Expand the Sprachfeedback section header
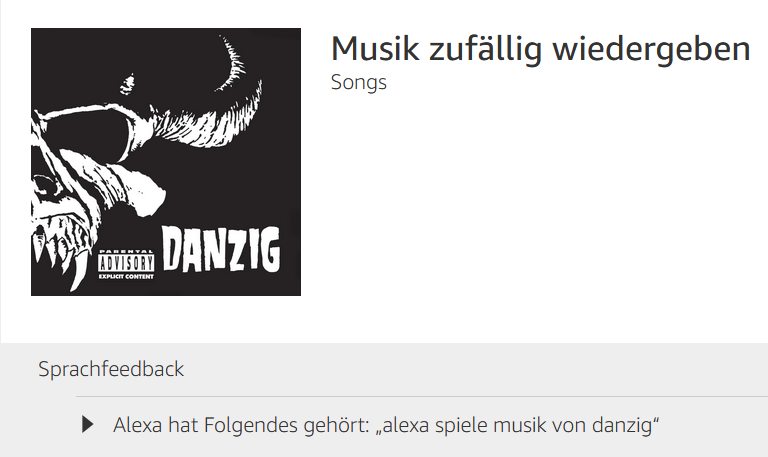768x457 pixels. (111, 369)
